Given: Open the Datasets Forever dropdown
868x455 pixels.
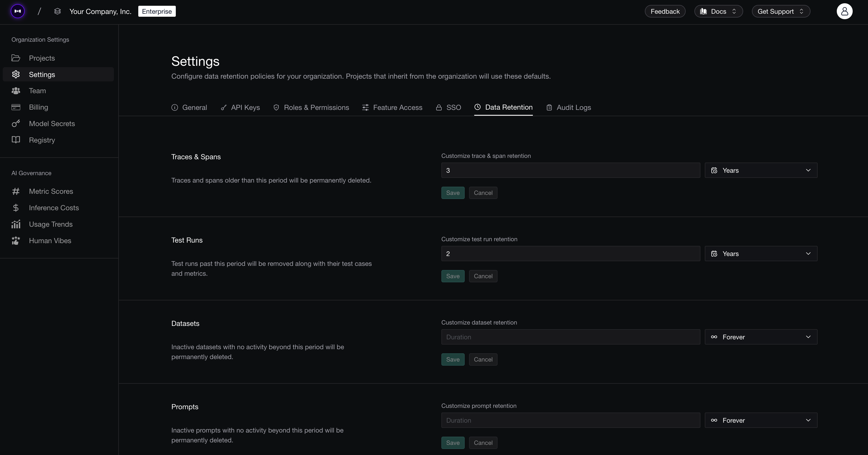Looking at the screenshot, I should pyautogui.click(x=761, y=337).
